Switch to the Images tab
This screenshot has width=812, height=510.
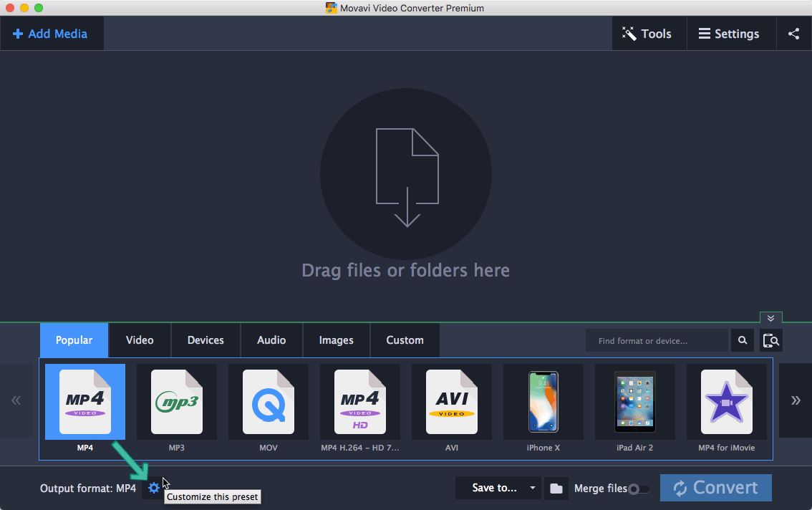tap(336, 340)
